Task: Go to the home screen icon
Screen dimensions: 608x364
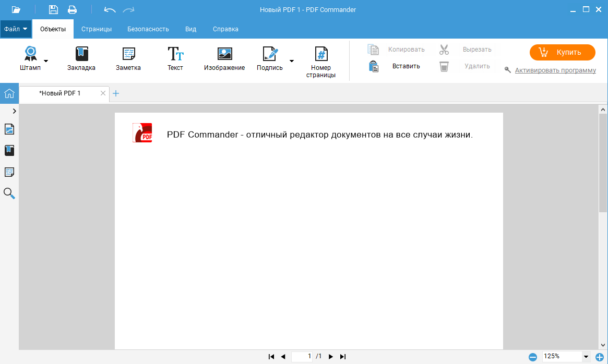Action: pos(9,93)
